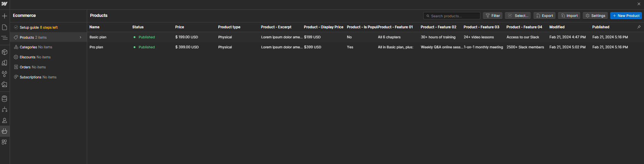
Task: Sort by Published column header
Action: tap(601, 27)
